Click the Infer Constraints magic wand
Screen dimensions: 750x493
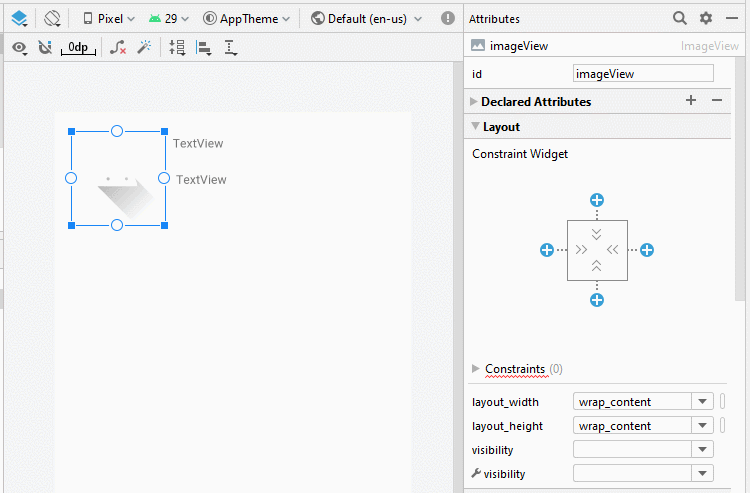tap(144, 47)
